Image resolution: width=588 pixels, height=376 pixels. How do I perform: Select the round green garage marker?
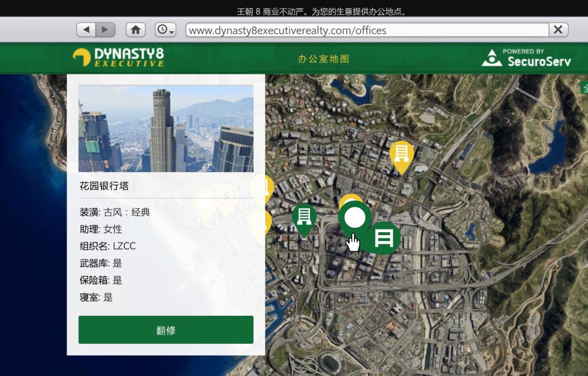point(384,238)
